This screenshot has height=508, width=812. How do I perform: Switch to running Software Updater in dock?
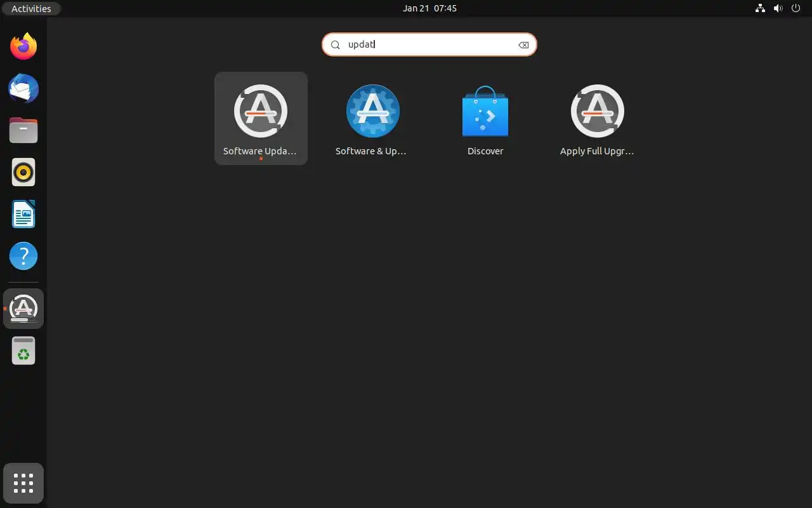(23, 309)
